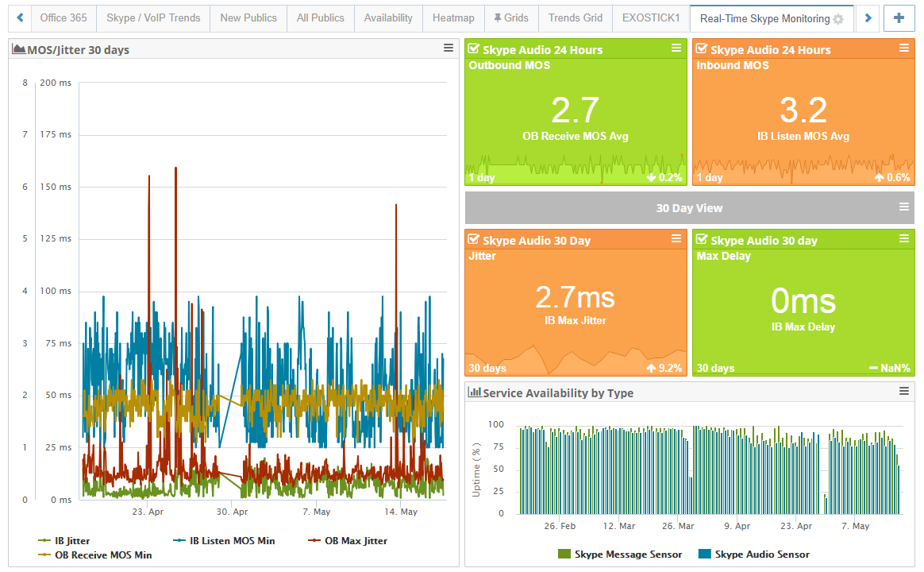Image resolution: width=924 pixels, height=572 pixels.
Task: Click the Service Availability by Type title
Action: coord(558,393)
